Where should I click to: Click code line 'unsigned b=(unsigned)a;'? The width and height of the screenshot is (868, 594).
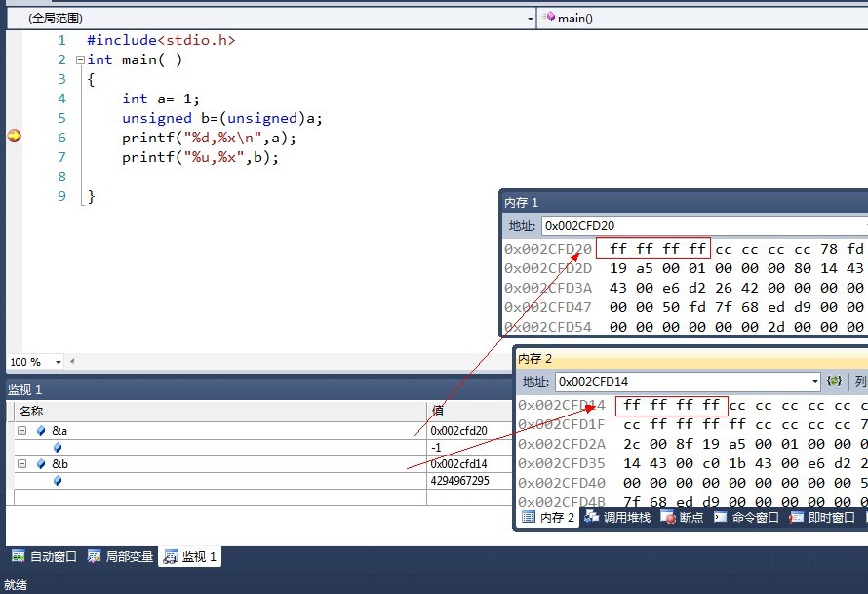click(x=222, y=118)
